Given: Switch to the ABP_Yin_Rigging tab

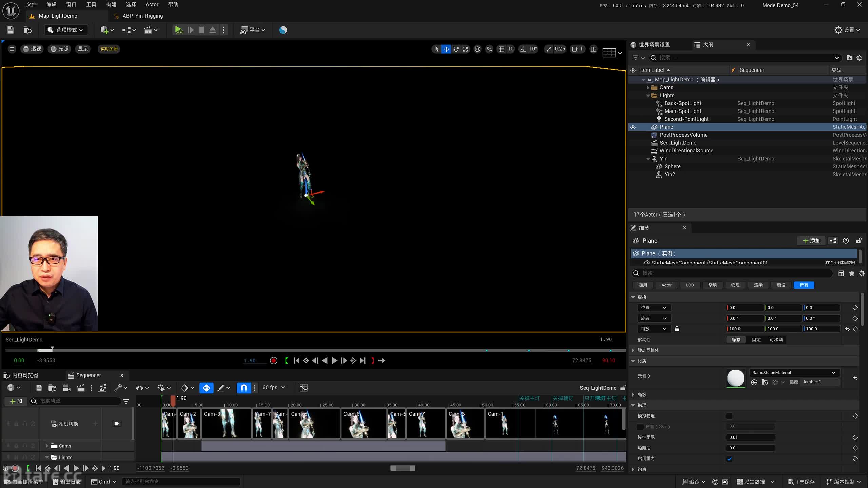Looking at the screenshot, I should 142,16.
